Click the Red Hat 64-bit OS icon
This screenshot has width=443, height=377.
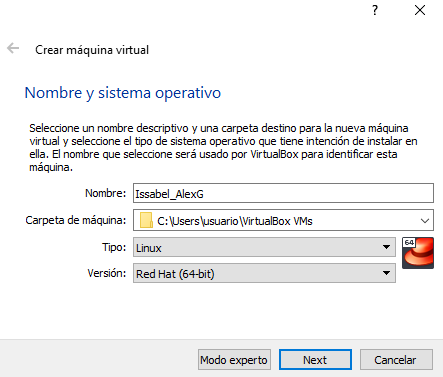point(418,253)
